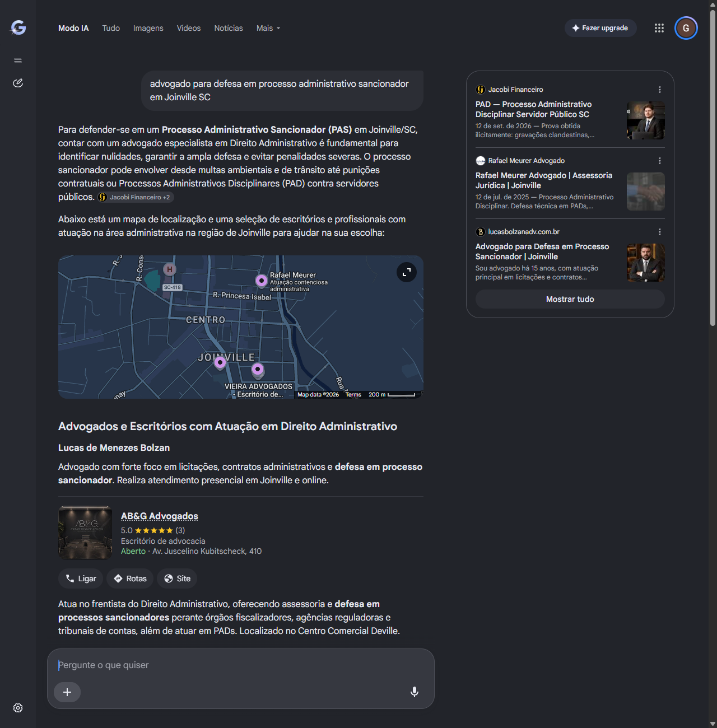This screenshot has width=717, height=728.
Task: Expand the Mais dropdown menu
Action: point(268,28)
